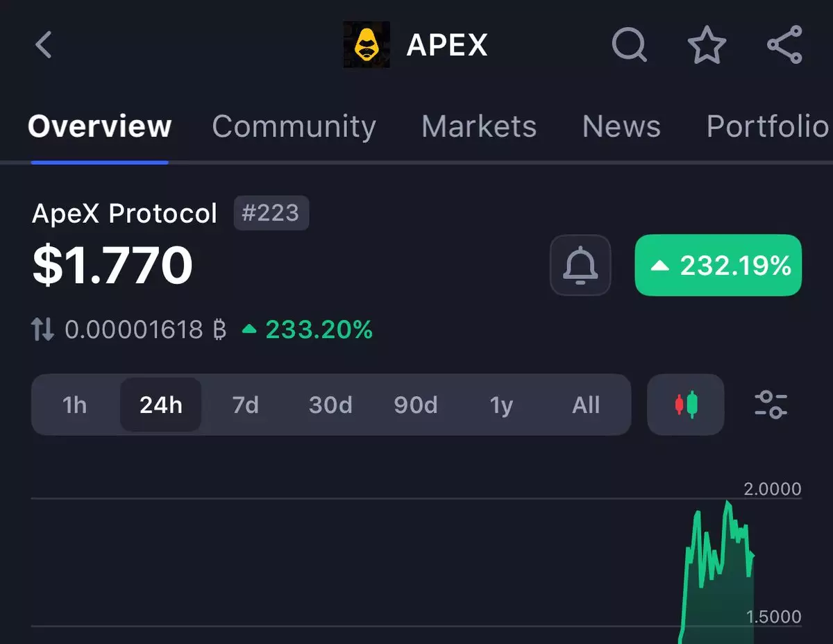The image size is (833, 644).
Task: Tap the back arrow icon
Action: (x=44, y=45)
